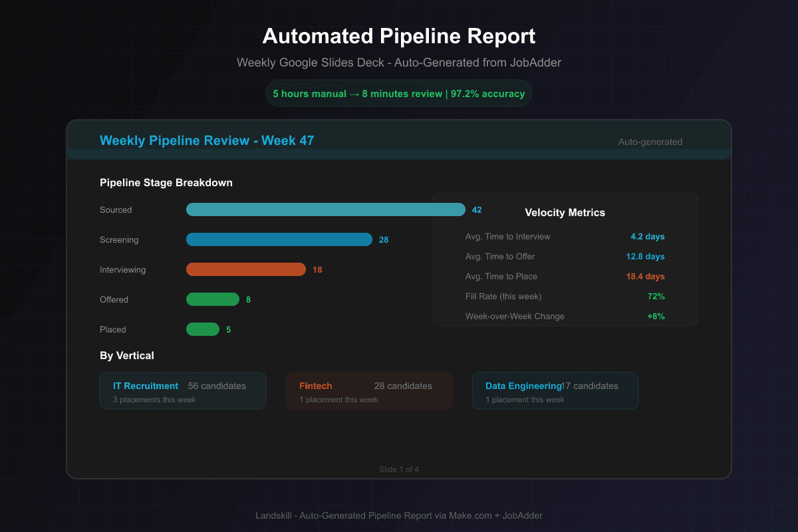Click the Velocity Metrics heading
The height and width of the screenshot is (532, 798).
[x=565, y=213]
